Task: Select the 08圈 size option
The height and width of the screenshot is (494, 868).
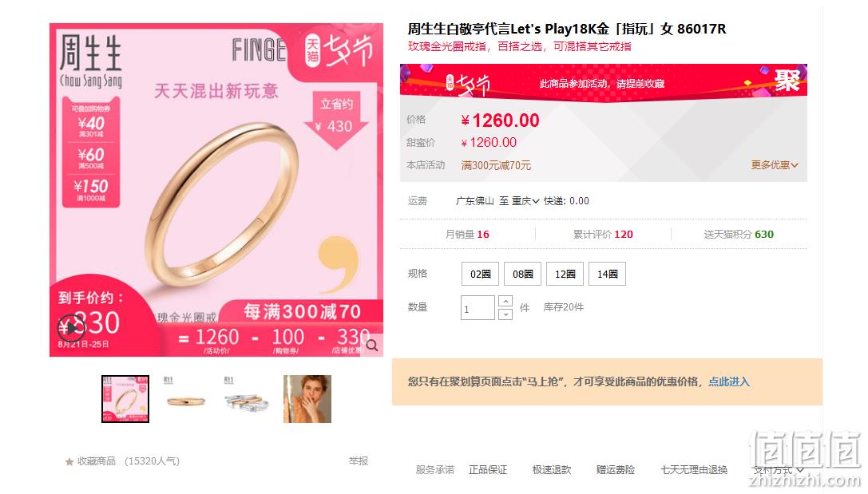Action: (x=522, y=274)
